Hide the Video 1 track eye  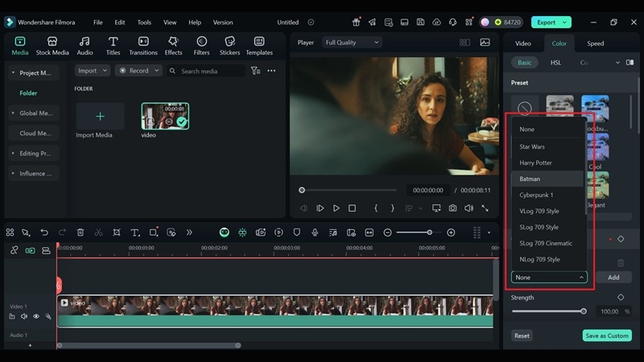pos(36,316)
